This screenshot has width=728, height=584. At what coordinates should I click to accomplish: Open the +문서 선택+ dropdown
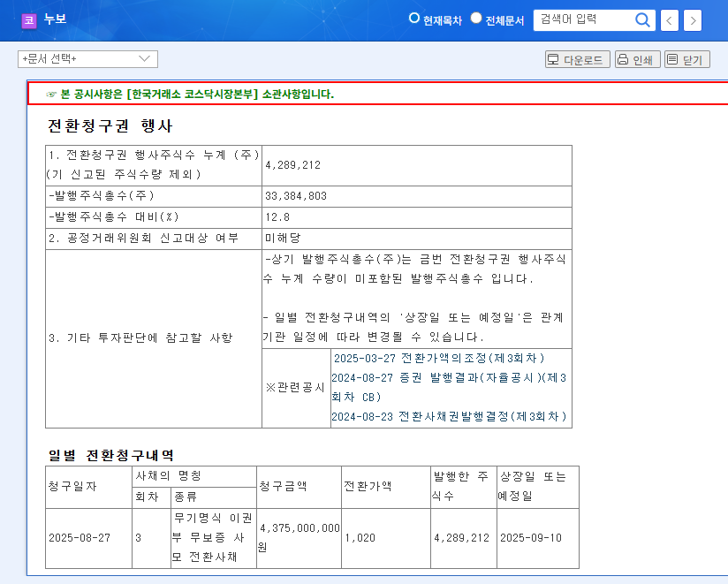click(87, 59)
